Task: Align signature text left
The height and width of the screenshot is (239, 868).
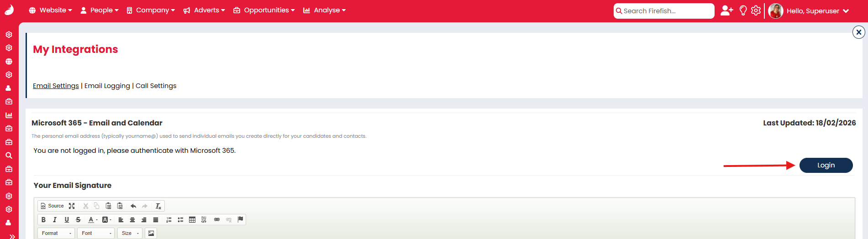Action: [x=121, y=220]
